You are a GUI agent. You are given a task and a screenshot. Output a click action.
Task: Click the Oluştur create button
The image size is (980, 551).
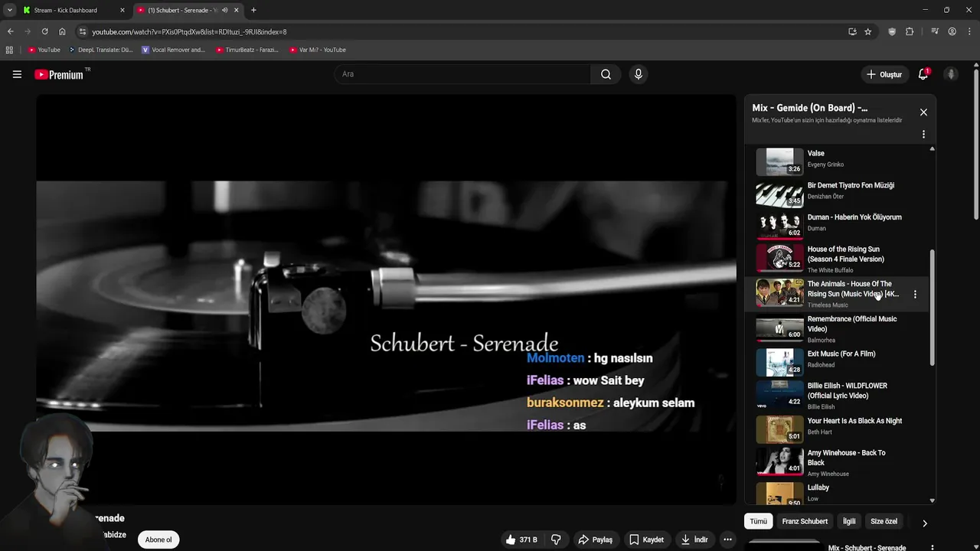884,74
